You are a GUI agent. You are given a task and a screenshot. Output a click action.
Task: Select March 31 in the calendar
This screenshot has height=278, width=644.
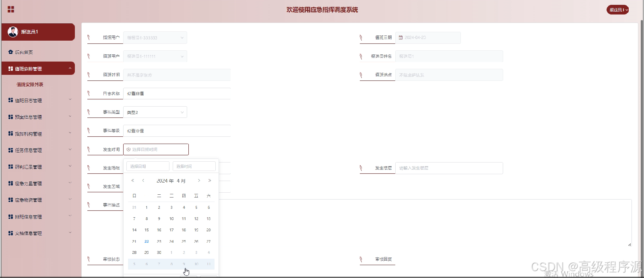(134, 208)
